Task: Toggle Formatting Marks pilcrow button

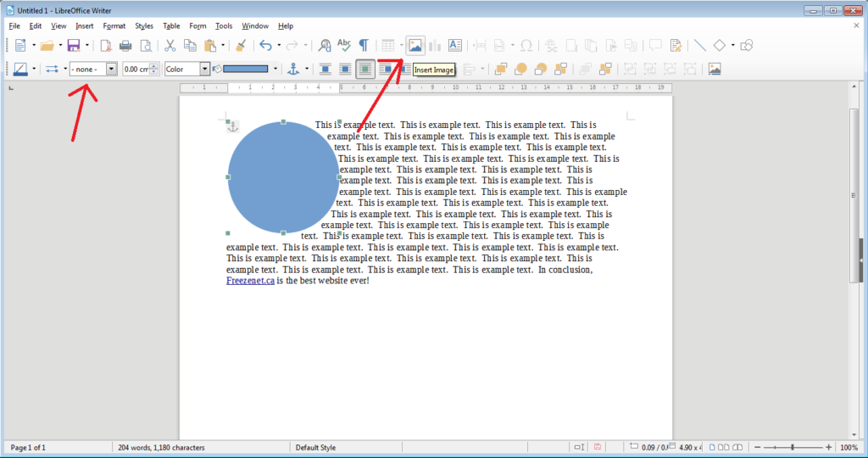Action: click(364, 46)
